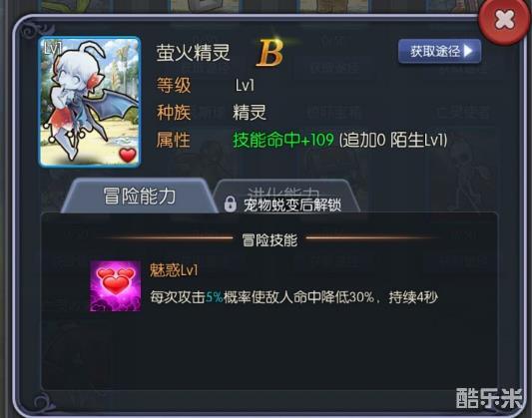The height and width of the screenshot is (418, 532).
Task: Click the 技能命中+109 attribute text
Action: pos(283,140)
